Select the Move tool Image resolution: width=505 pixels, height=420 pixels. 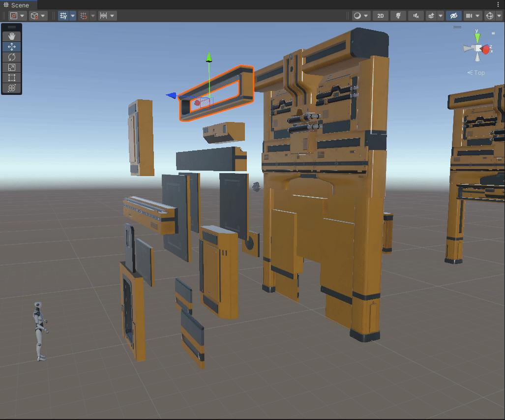(x=11, y=47)
